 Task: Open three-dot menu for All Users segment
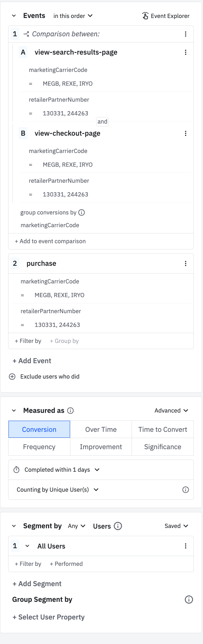(x=186, y=546)
